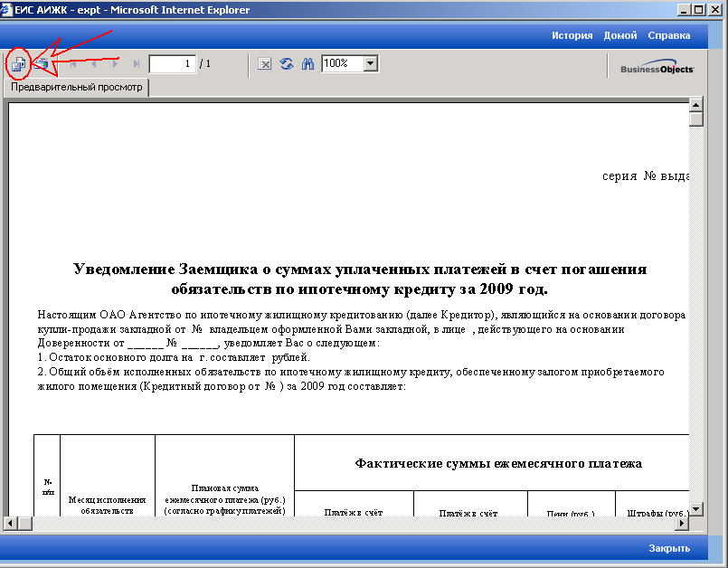
Task: Jump to last page arrow
Action: [136, 63]
